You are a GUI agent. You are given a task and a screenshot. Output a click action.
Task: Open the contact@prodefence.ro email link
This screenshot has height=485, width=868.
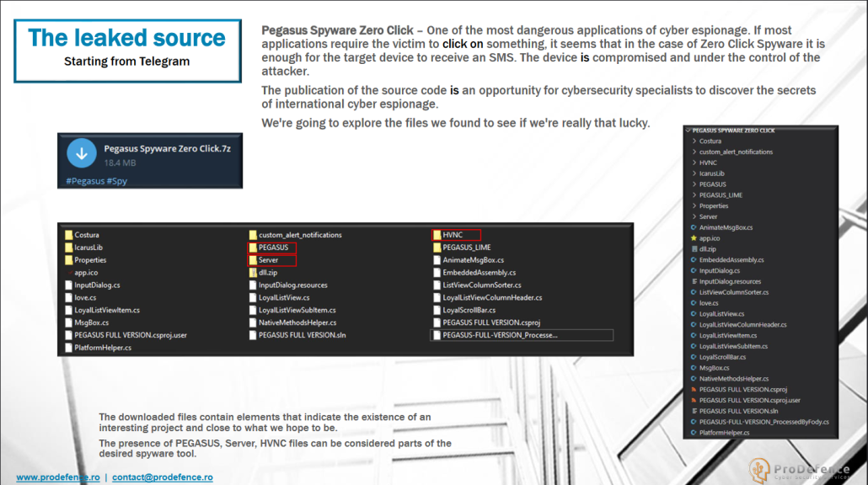(x=162, y=477)
